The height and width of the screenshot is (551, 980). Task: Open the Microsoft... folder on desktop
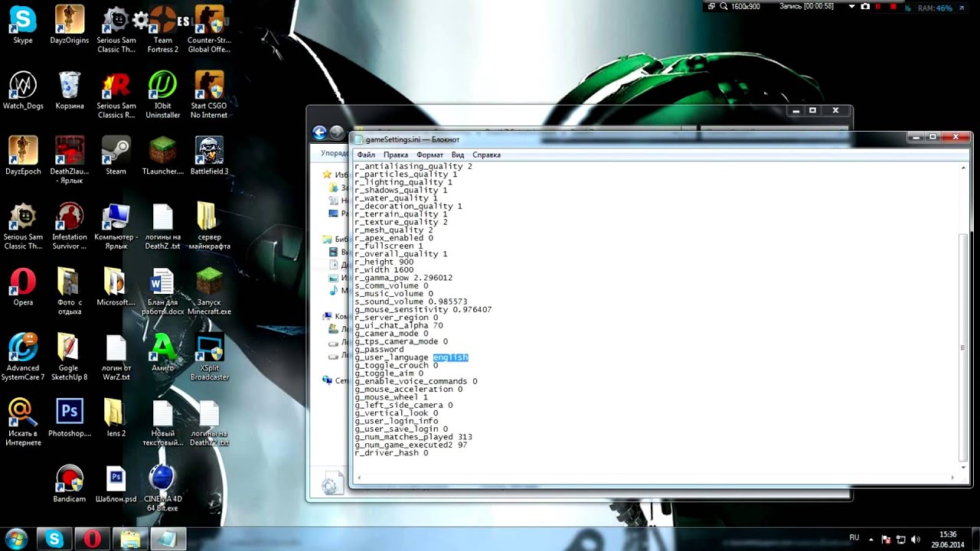click(116, 287)
